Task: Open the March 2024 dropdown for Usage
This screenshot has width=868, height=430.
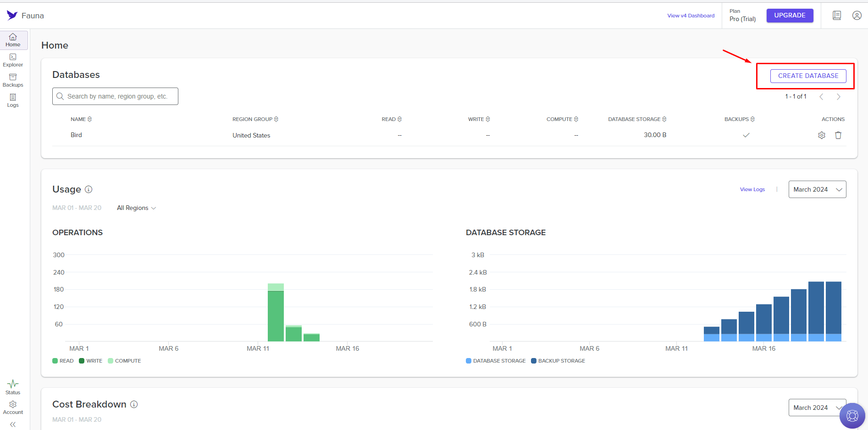Action: pos(817,189)
